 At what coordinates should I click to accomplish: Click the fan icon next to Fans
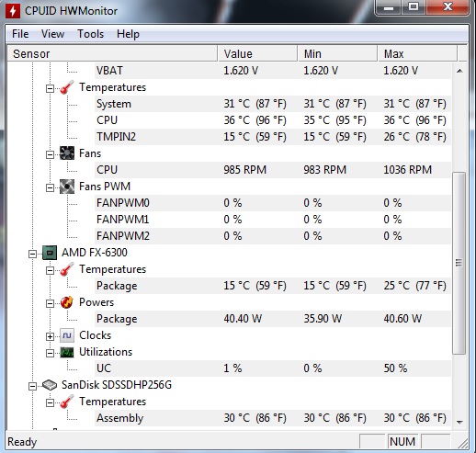(x=67, y=153)
